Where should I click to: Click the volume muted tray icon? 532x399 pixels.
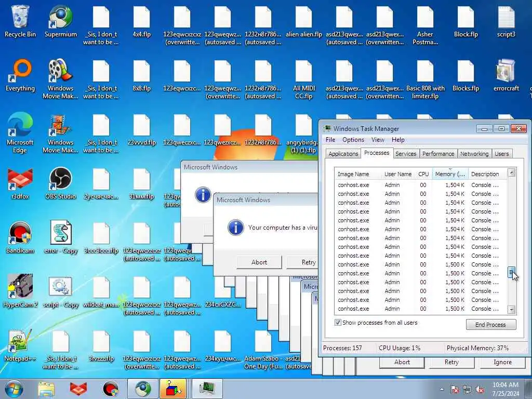pyautogui.click(x=480, y=390)
